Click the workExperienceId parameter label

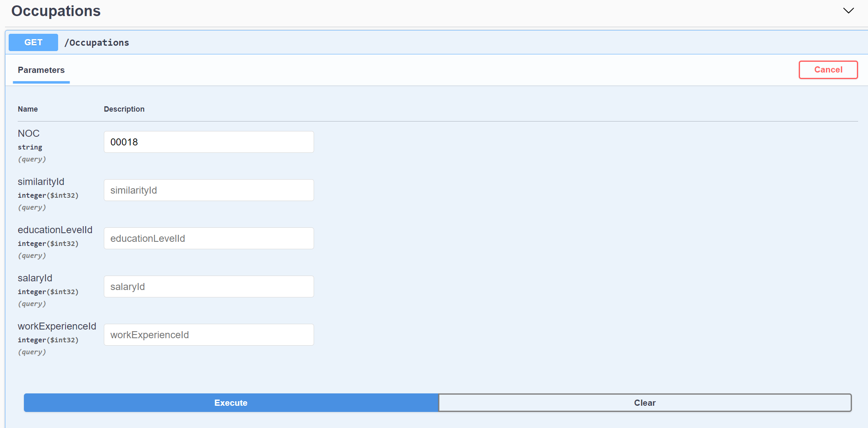tap(57, 326)
